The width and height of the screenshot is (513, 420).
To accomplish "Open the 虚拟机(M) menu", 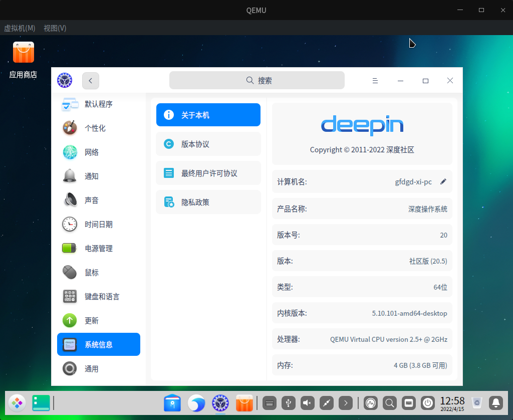I will [20, 28].
